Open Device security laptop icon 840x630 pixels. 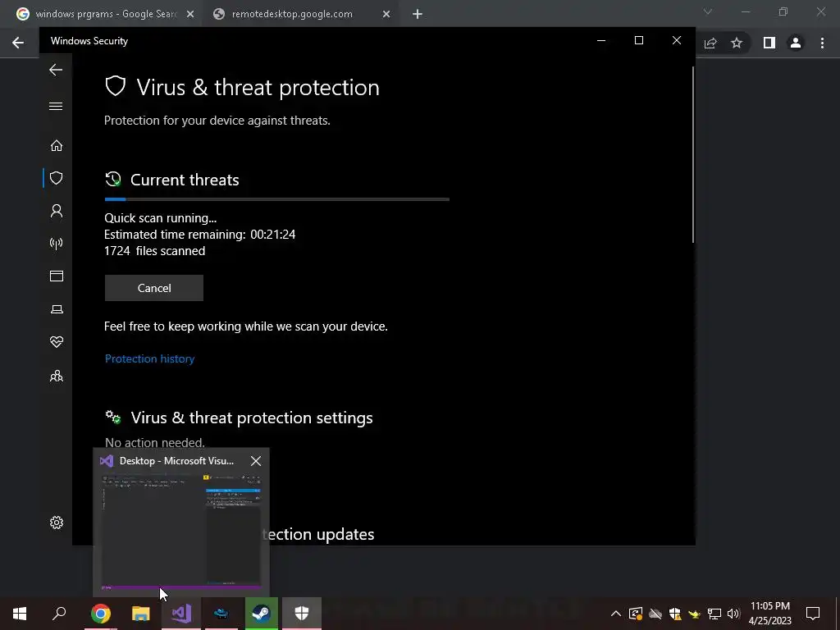coord(57,309)
